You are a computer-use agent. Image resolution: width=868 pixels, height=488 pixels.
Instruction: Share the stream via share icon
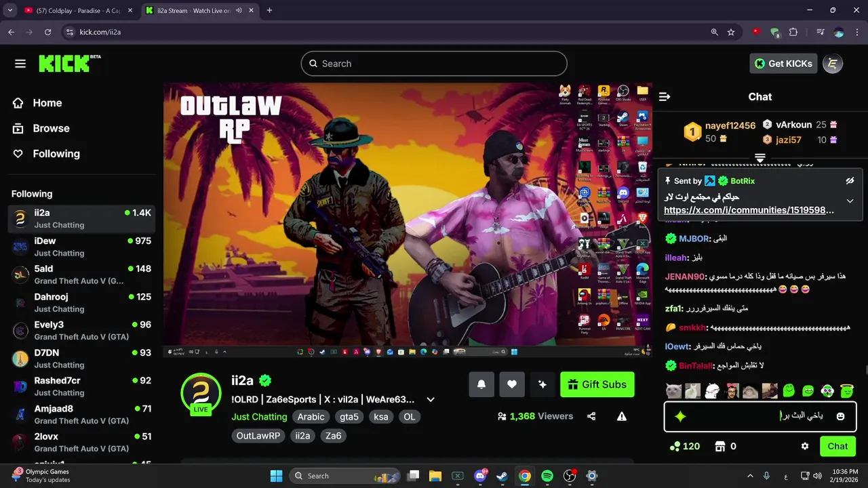coord(591,416)
